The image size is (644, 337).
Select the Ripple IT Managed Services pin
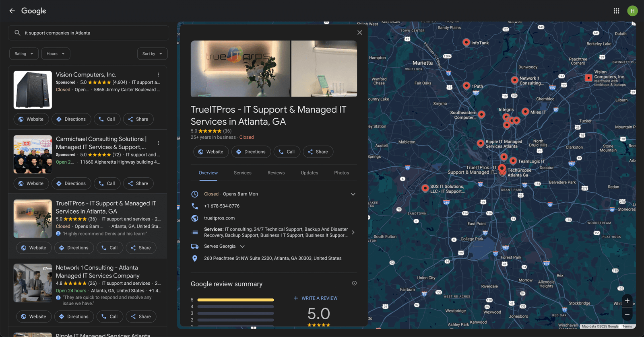pyautogui.click(x=480, y=143)
